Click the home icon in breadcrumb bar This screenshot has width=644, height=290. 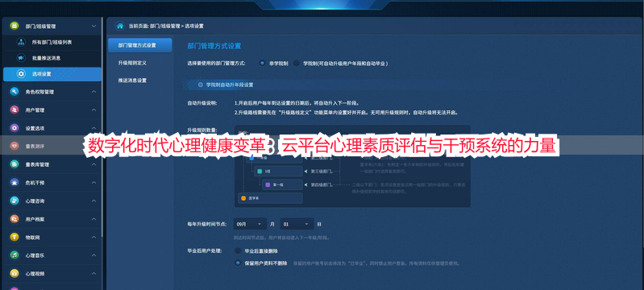[120, 26]
